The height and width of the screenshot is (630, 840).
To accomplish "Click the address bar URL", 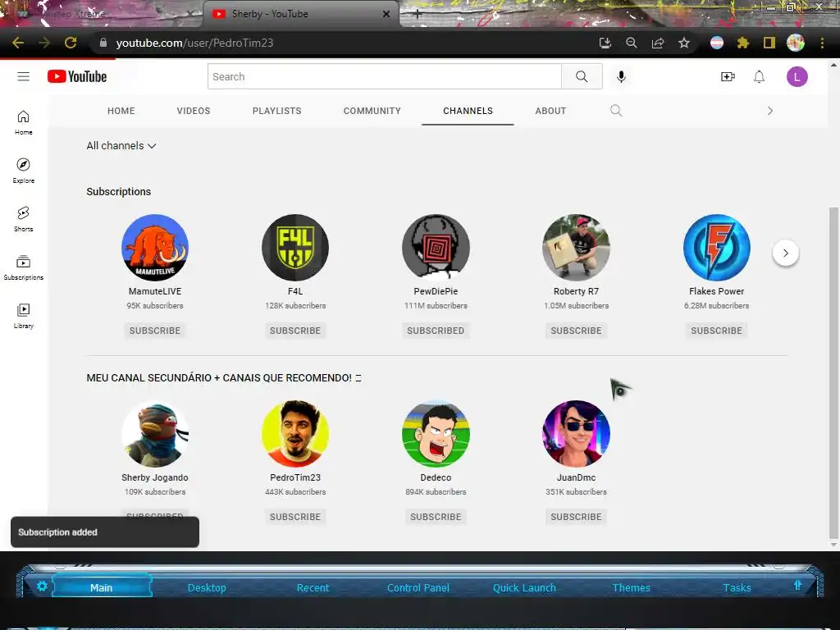I will coord(194,43).
